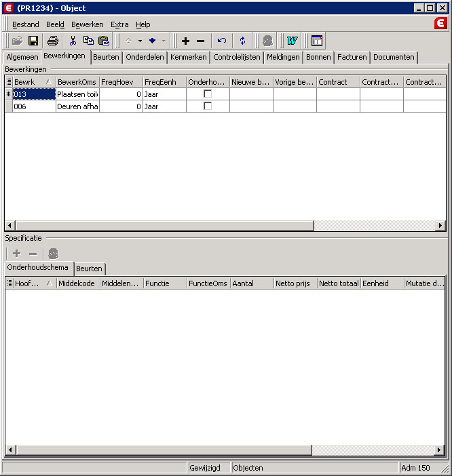The width and height of the screenshot is (452, 476).
Task: Open dropdown beside the up arrow
Action: pyautogui.click(x=140, y=41)
